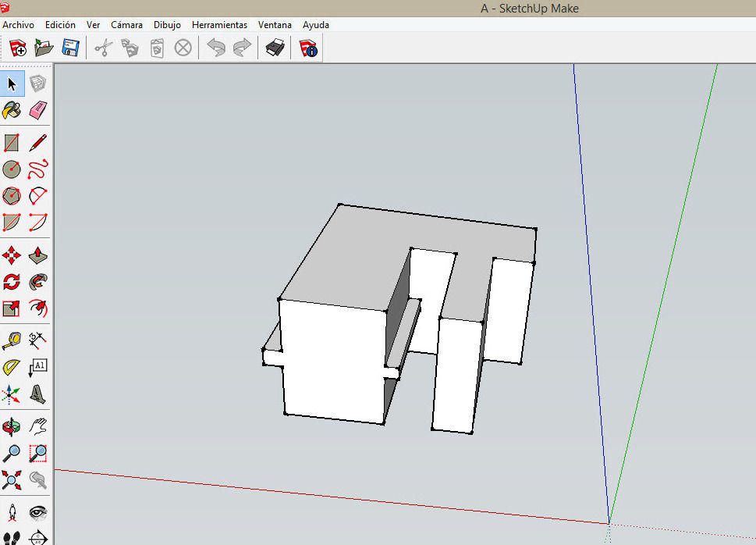
Task: Select the Pan hand tool
Action: coord(37,427)
